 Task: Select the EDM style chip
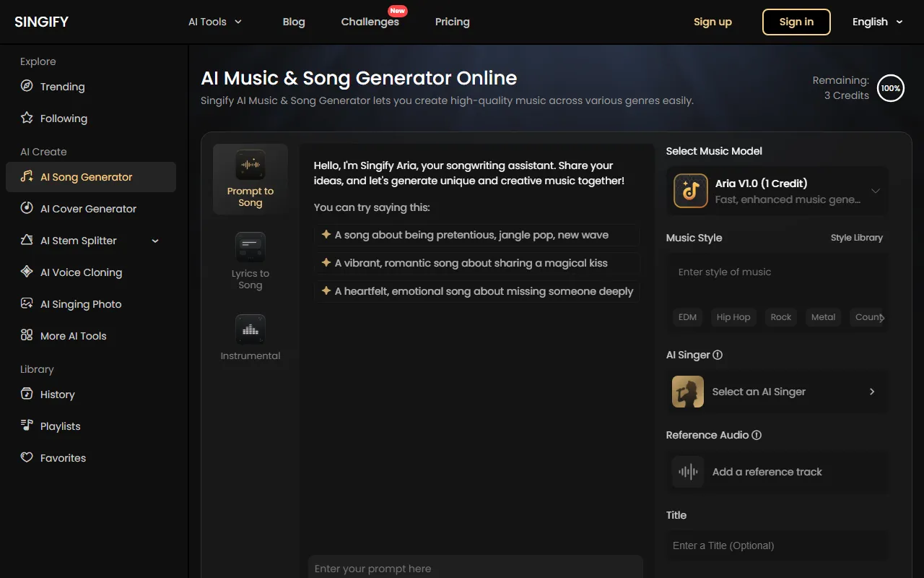687,317
